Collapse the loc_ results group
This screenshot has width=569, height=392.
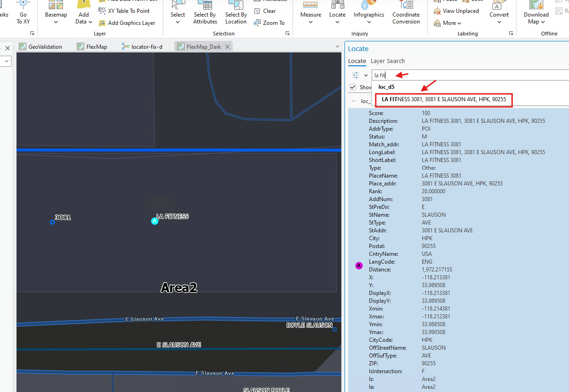[x=353, y=101]
